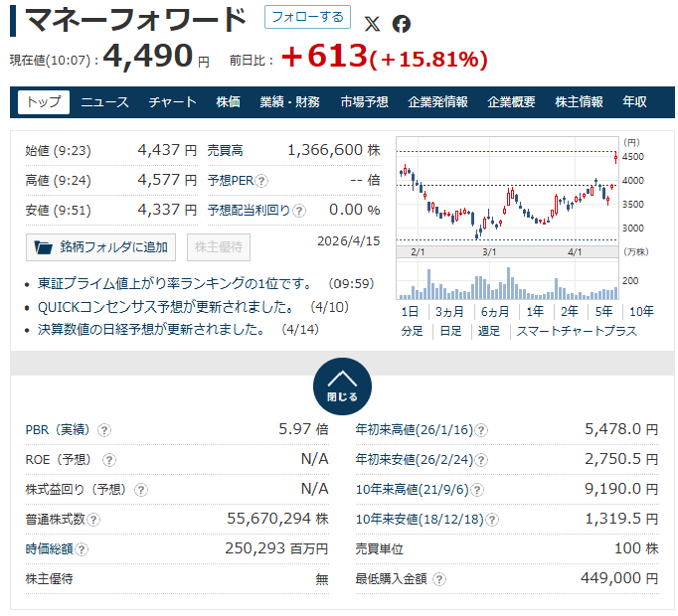Viewport: 678px width, 616px height.
Task: Click the 売買高 value 1,366,600 株
Action: [334, 150]
